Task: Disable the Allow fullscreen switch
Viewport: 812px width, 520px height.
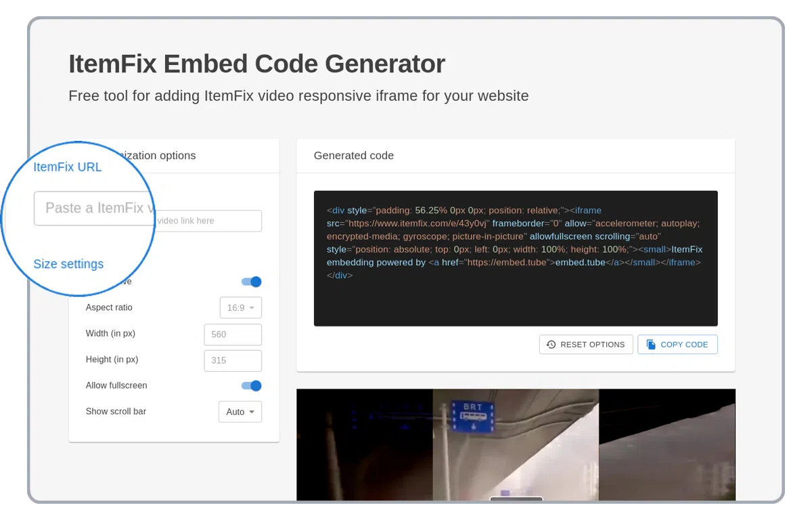Action: coord(251,386)
